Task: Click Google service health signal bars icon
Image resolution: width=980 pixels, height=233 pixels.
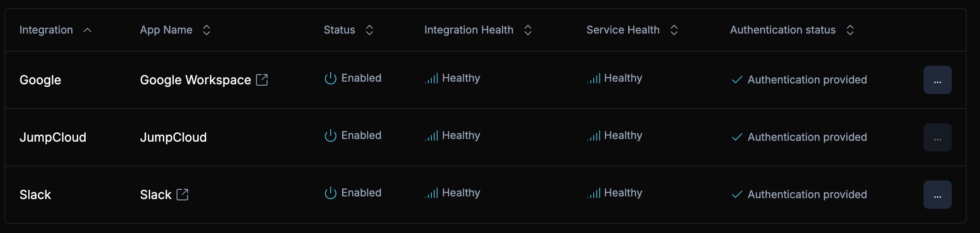Action: coord(594,79)
